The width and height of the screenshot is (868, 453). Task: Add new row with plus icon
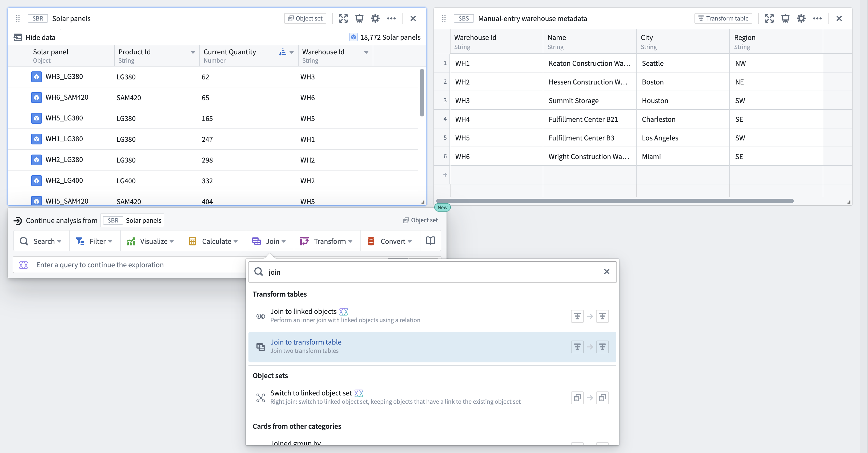445,175
